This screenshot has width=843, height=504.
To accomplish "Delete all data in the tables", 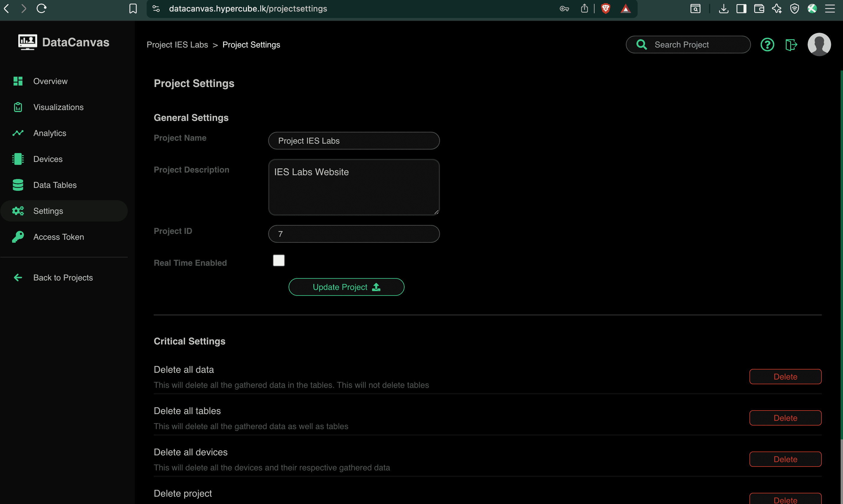I will pos(785,377).
